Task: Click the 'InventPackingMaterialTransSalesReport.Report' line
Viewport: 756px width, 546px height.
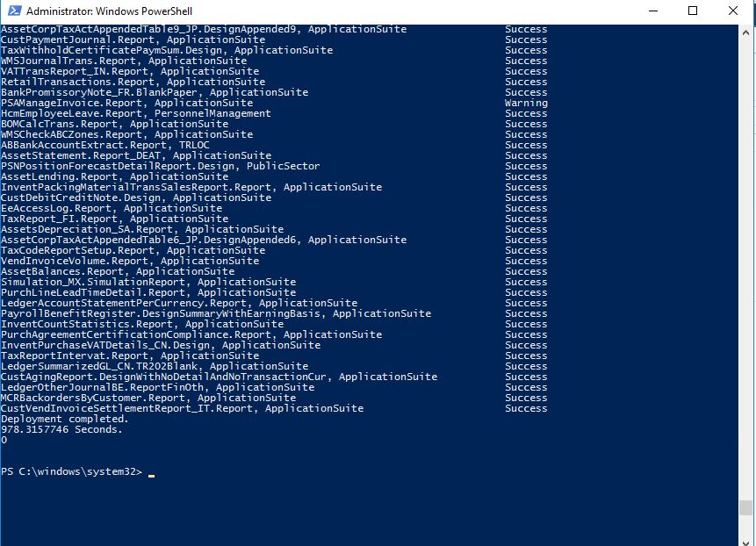Action: coord(191,187)
